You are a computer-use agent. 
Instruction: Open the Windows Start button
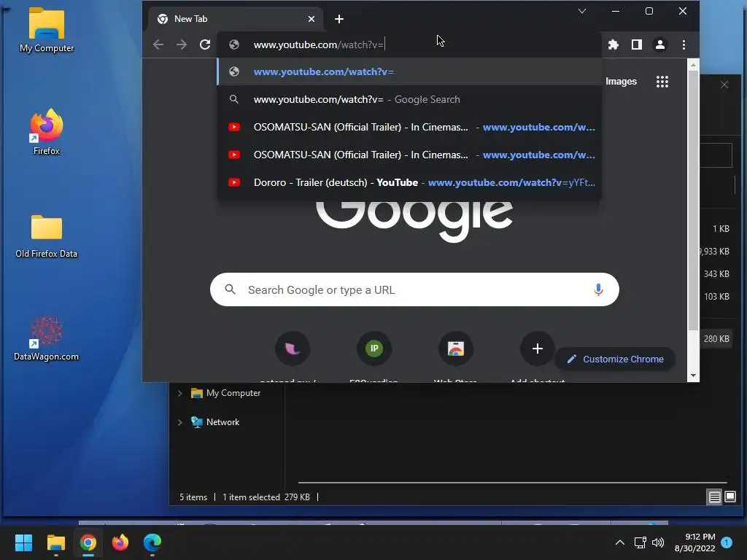pyautogui.click(x=23, y=542)
